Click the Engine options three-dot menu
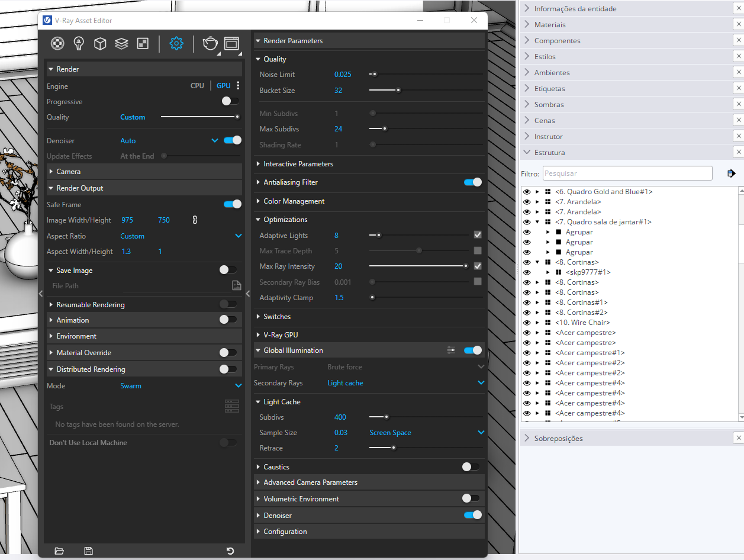Viewport: 744px width, 560px height. tap(238, 86)
